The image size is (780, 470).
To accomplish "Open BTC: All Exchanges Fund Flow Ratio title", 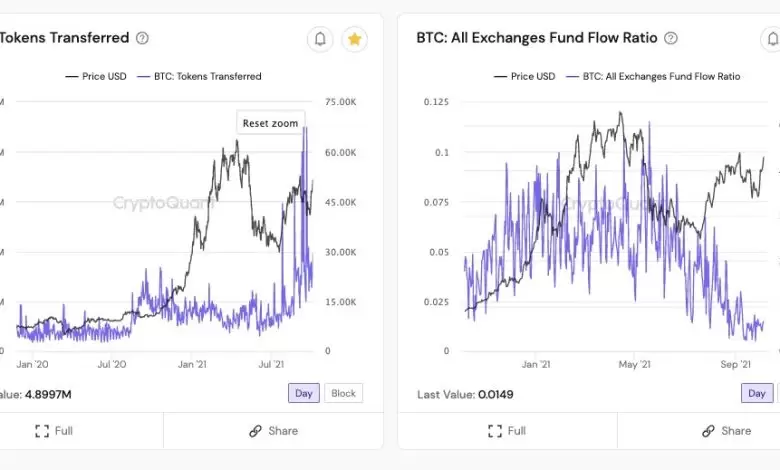I will point(537,38).
